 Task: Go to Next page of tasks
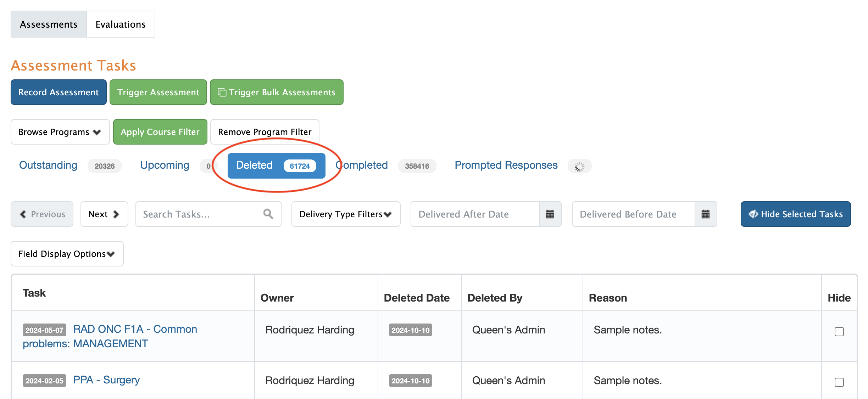pos(104,214)
